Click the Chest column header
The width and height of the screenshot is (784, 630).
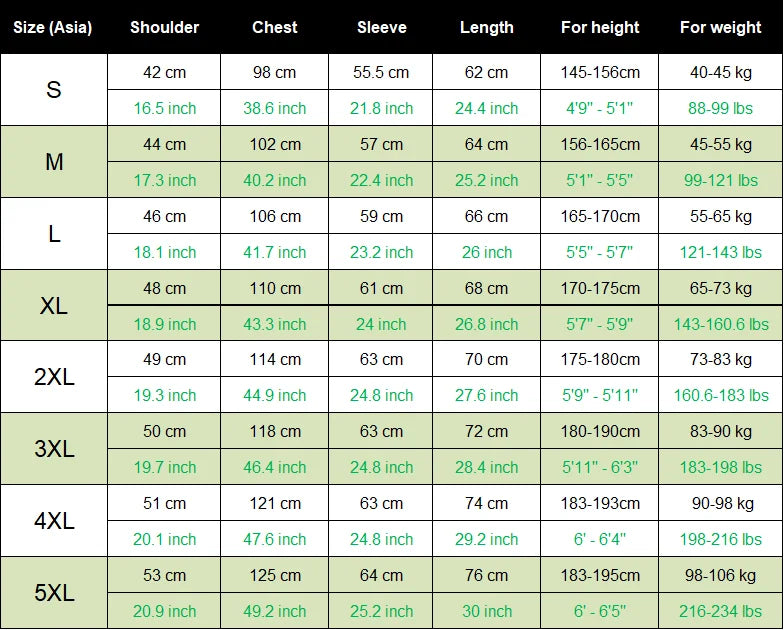(x=274, y=28)
